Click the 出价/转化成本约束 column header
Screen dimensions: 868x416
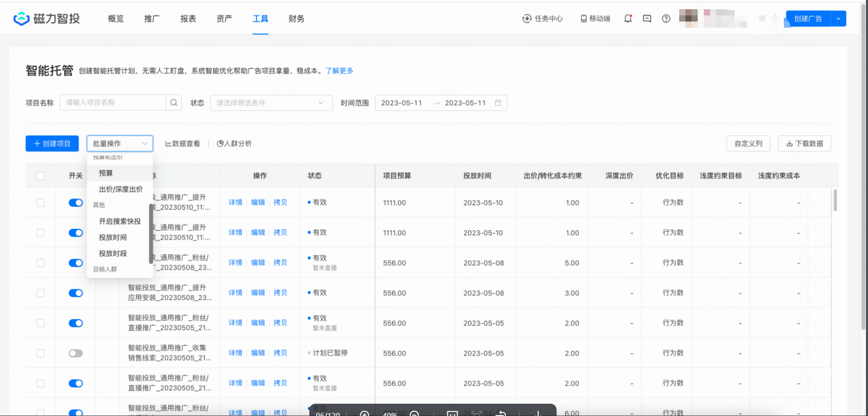pyautogui.click(x=553, y=176)
